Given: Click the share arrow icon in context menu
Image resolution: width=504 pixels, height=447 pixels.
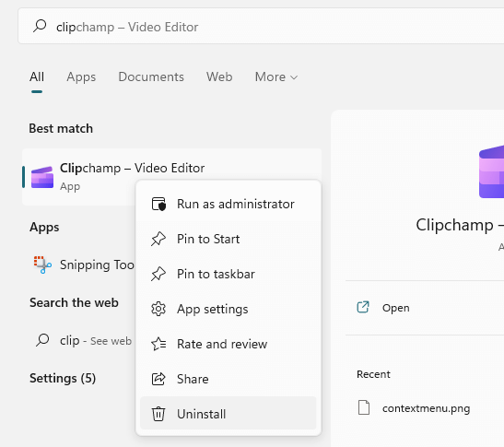Looking at the screenshot, I should (x=158, y=379).
